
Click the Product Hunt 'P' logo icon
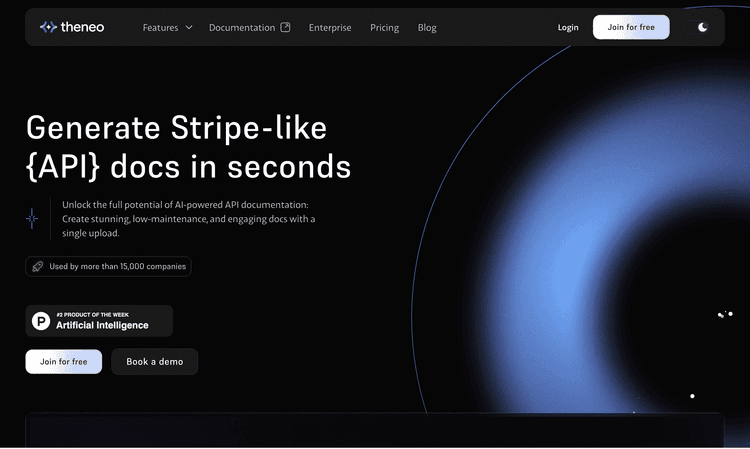41,321
